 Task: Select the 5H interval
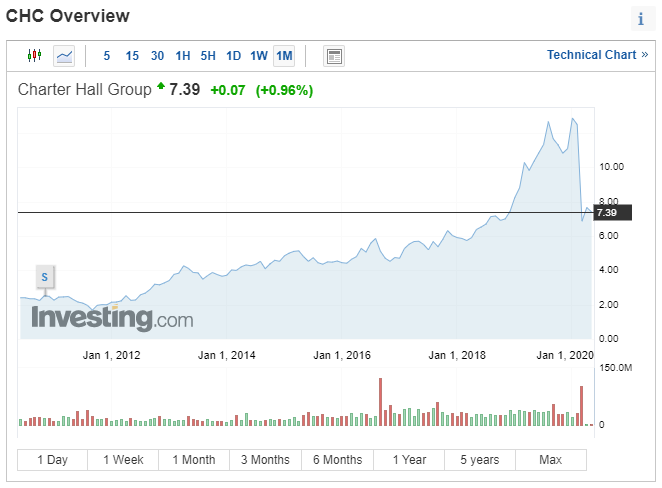(x=208, y=56)
